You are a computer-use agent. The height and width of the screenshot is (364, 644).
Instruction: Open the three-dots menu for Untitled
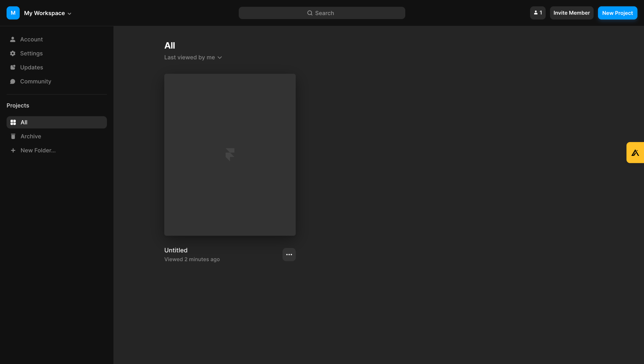pos(289,254)
